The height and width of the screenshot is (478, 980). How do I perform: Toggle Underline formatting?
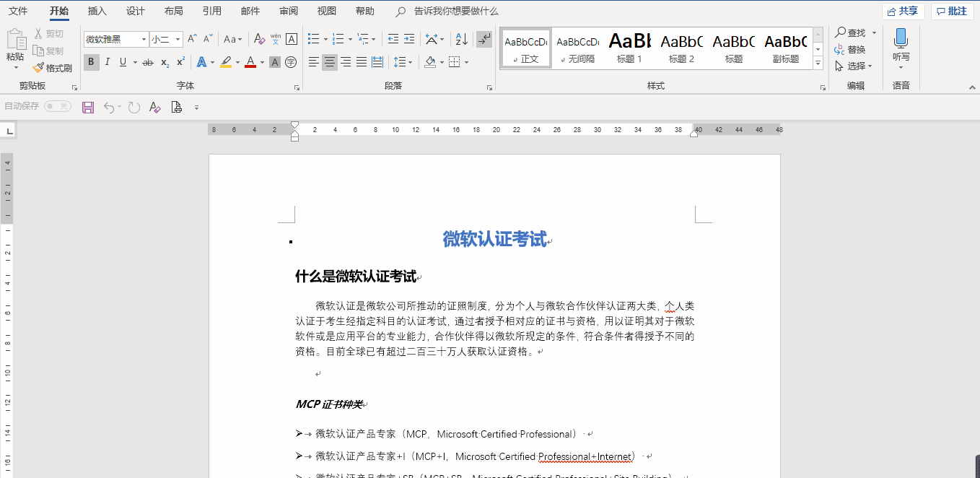click(x=123, y=63)
